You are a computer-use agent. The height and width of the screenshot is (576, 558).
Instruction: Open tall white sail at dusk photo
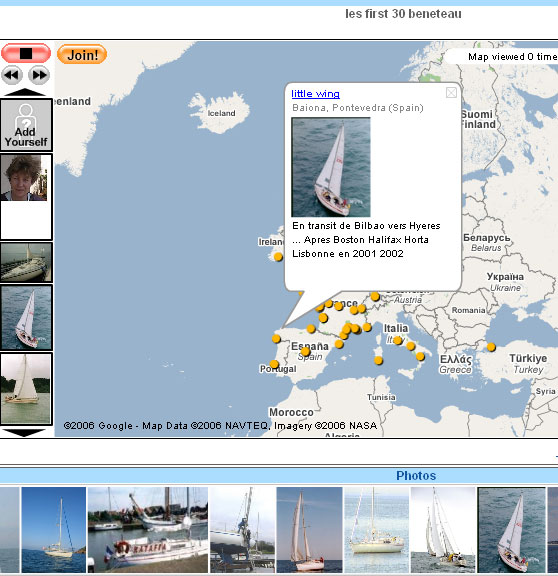pyautogui.click(x=309, y=530)
